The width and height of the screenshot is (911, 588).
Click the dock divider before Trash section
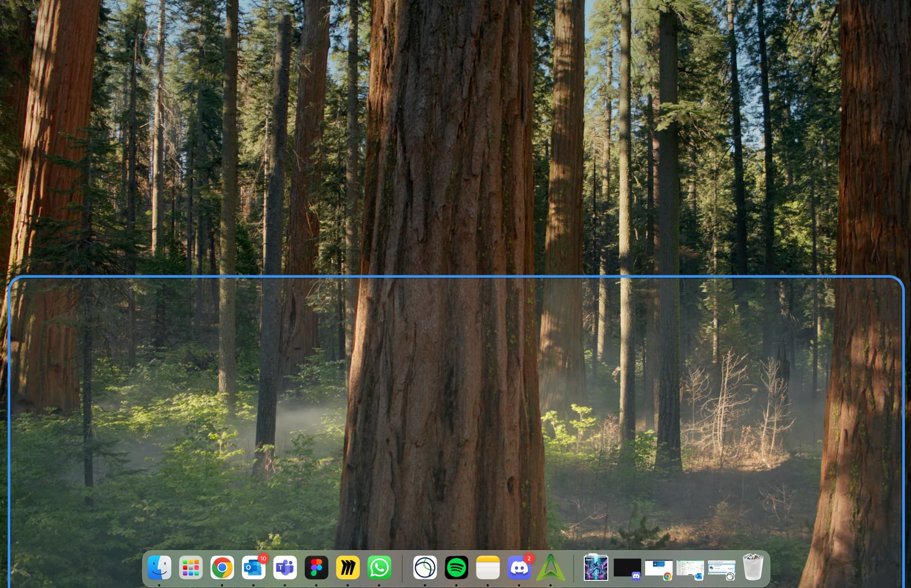(574, 568)
